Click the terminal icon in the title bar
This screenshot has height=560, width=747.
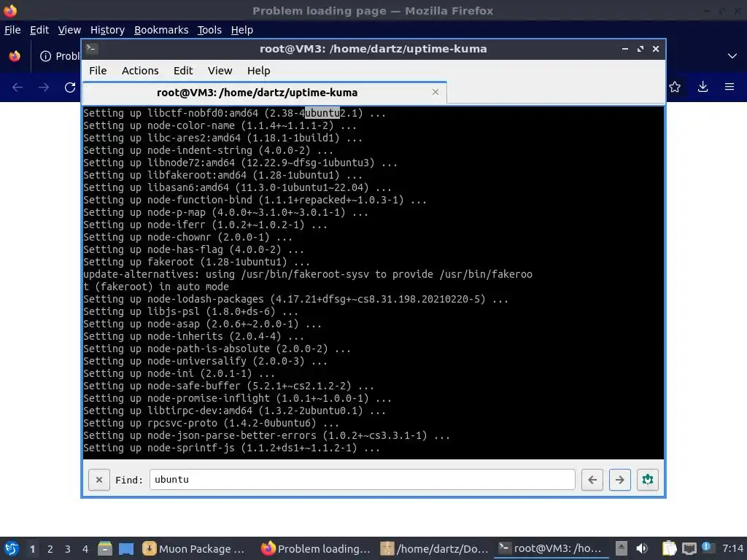(x=92, y=49)
